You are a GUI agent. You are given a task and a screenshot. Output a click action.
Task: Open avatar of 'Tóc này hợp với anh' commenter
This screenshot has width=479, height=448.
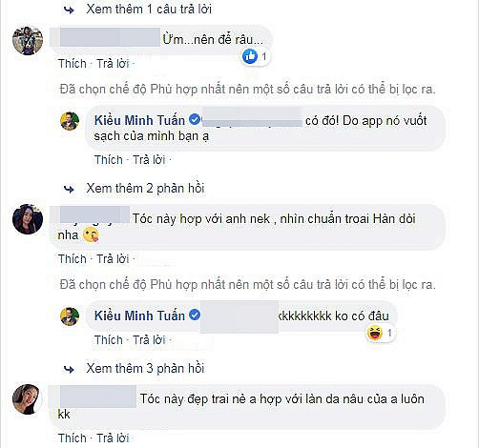click(x=28, y=219)
